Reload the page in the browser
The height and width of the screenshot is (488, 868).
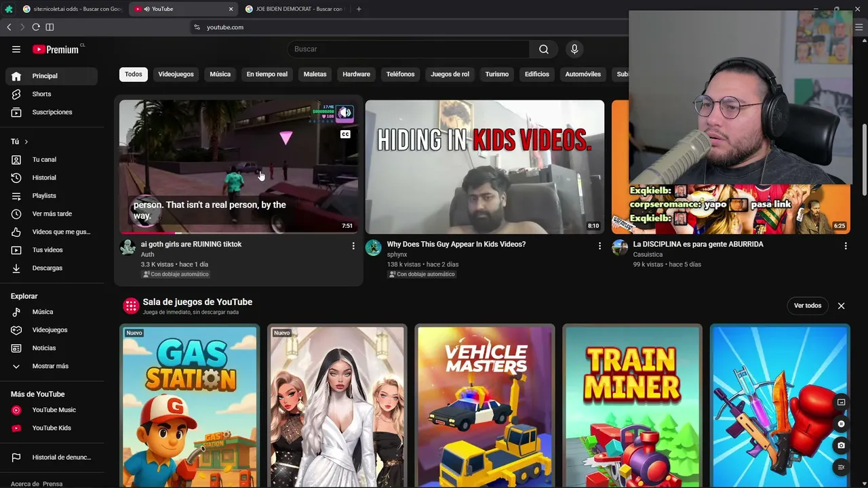pyautogui.click(x=36, y=27)
